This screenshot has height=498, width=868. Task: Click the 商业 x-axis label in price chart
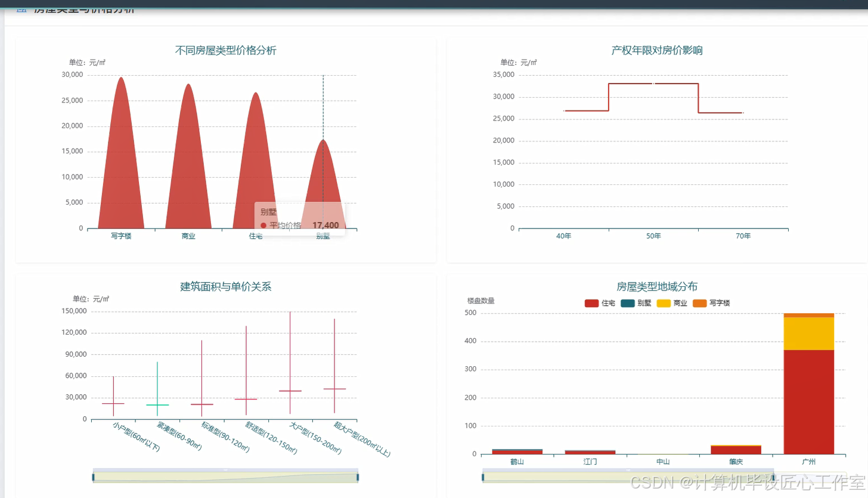[x=188, y=236]
